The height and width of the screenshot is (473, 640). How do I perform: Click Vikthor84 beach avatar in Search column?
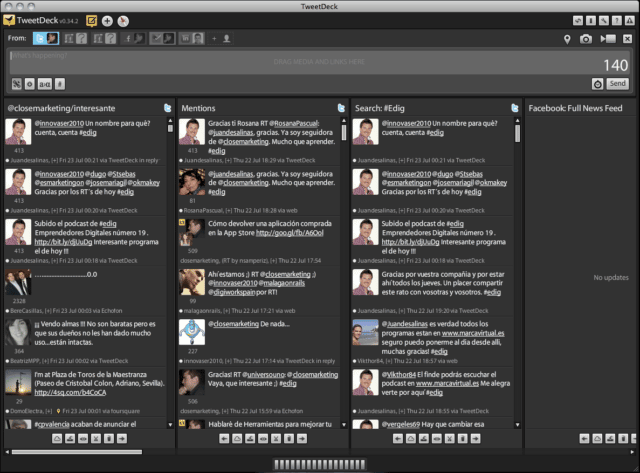[x=365, y=332]
